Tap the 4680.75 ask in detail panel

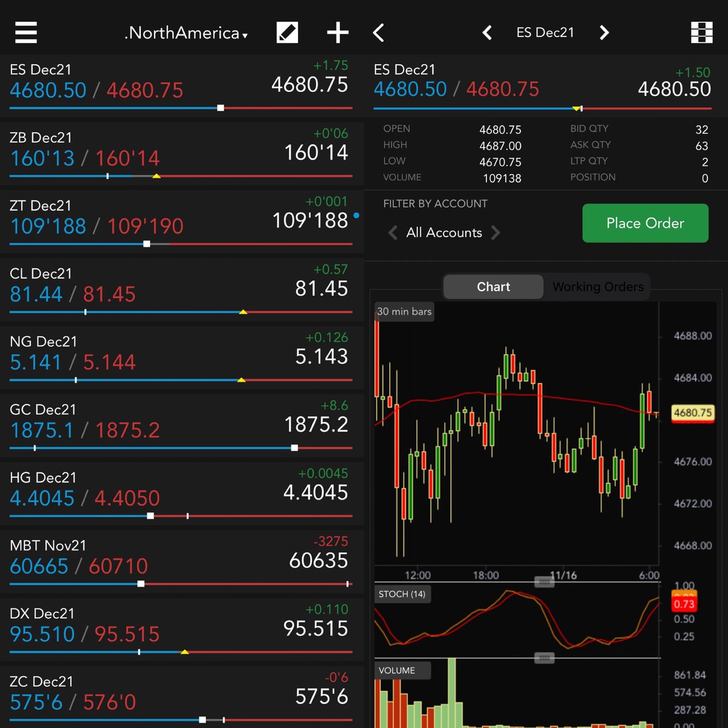tap(502, 89)
